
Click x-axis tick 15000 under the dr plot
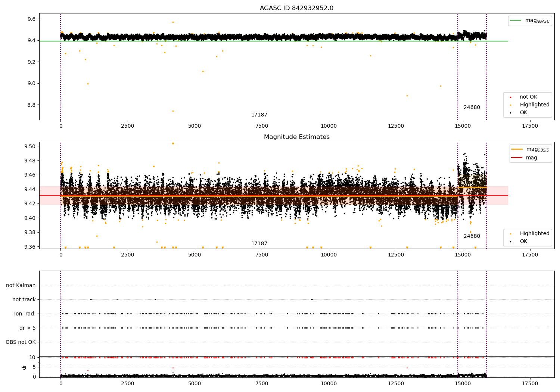pyautogui.click(x=463, y=384)
